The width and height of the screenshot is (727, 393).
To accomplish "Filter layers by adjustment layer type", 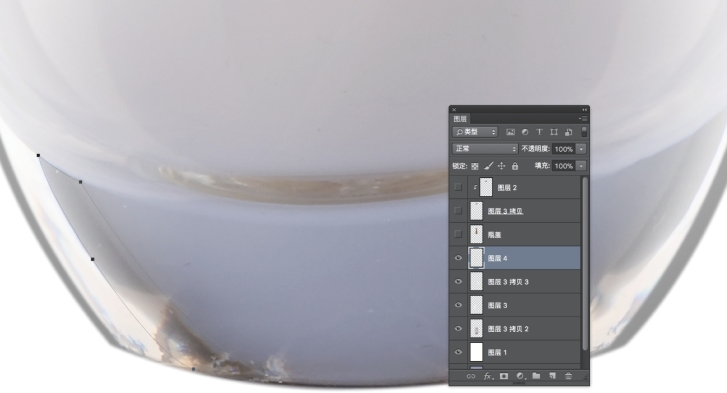I will [525, 132].
